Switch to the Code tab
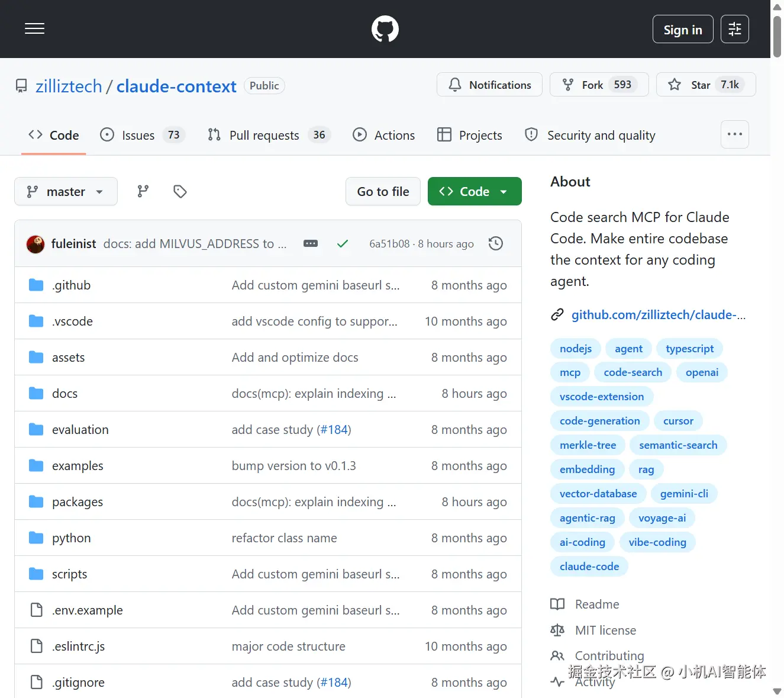784x698 pixels. [x=54, y=135]
